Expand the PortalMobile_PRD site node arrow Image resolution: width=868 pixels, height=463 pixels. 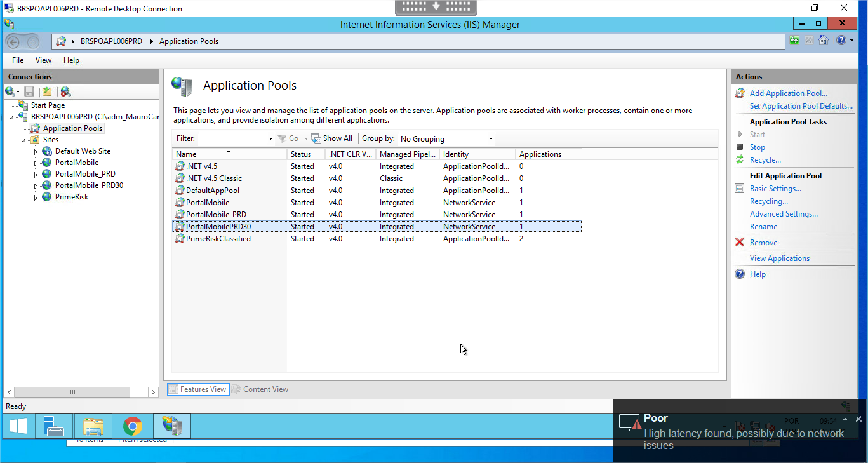(36, 174)
